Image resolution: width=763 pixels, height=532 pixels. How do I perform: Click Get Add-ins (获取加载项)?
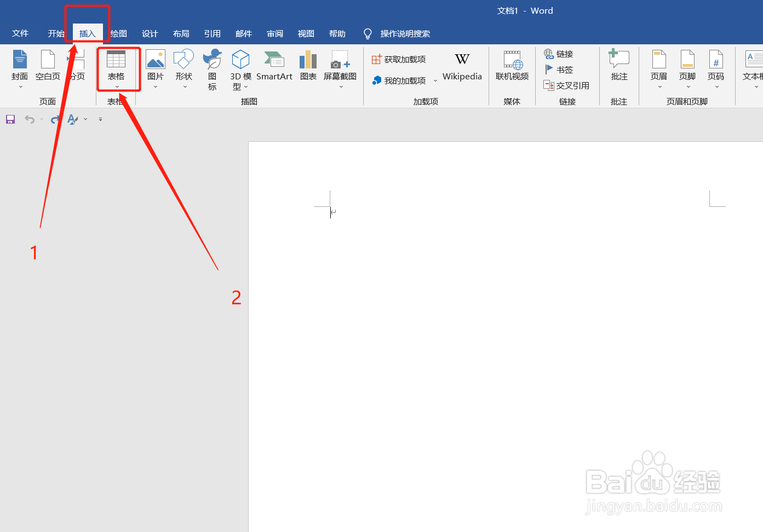coord(399,59)
